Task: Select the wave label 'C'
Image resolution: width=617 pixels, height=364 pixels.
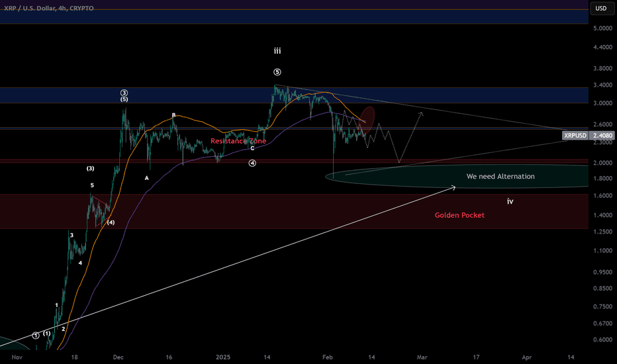Action: coord(253,148)
